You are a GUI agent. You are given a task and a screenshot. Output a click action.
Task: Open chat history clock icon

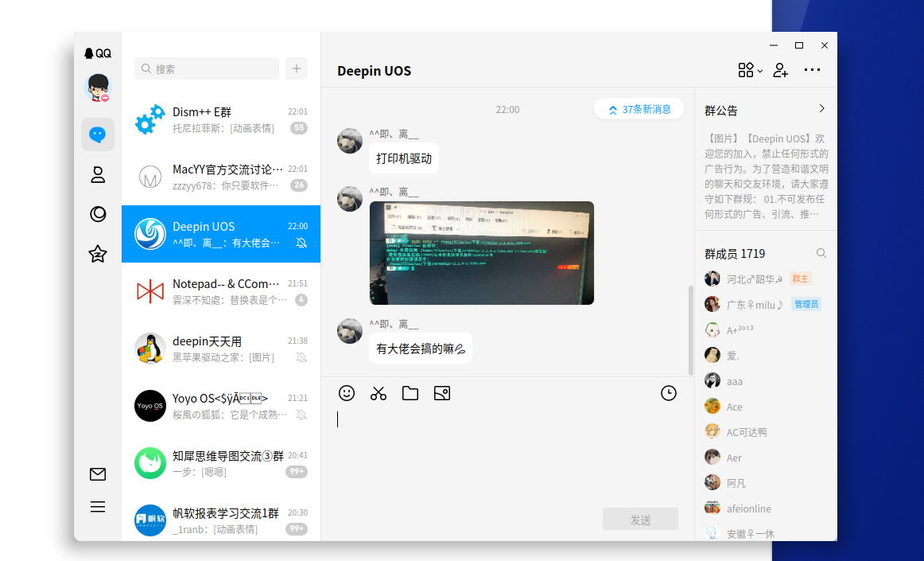coord(668,393)
